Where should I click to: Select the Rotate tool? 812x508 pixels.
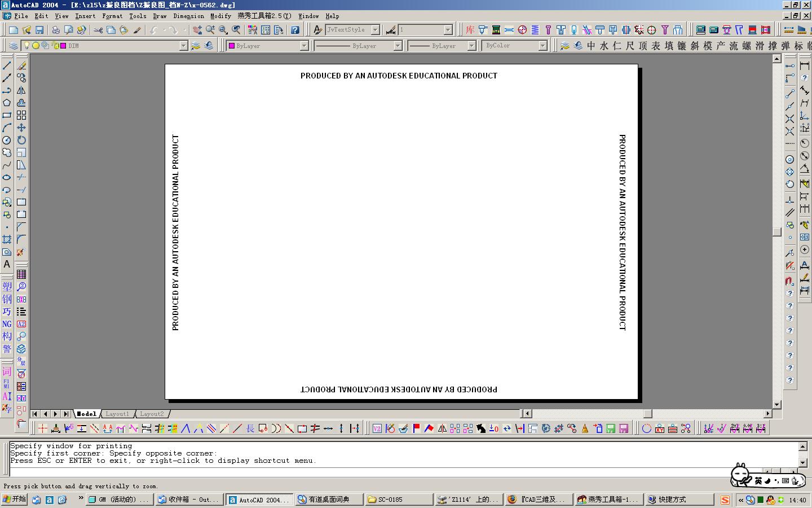(x=21, y=140)
